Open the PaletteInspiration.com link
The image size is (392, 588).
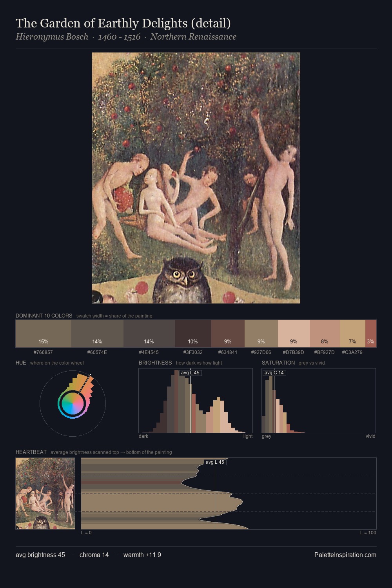(345, 555)
